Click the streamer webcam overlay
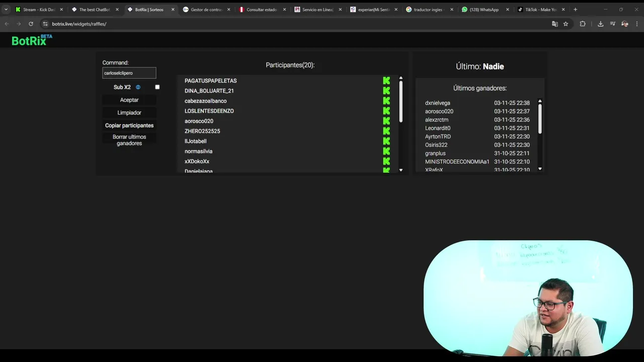This screenshot has width=644, height=362. coord(528,298)
